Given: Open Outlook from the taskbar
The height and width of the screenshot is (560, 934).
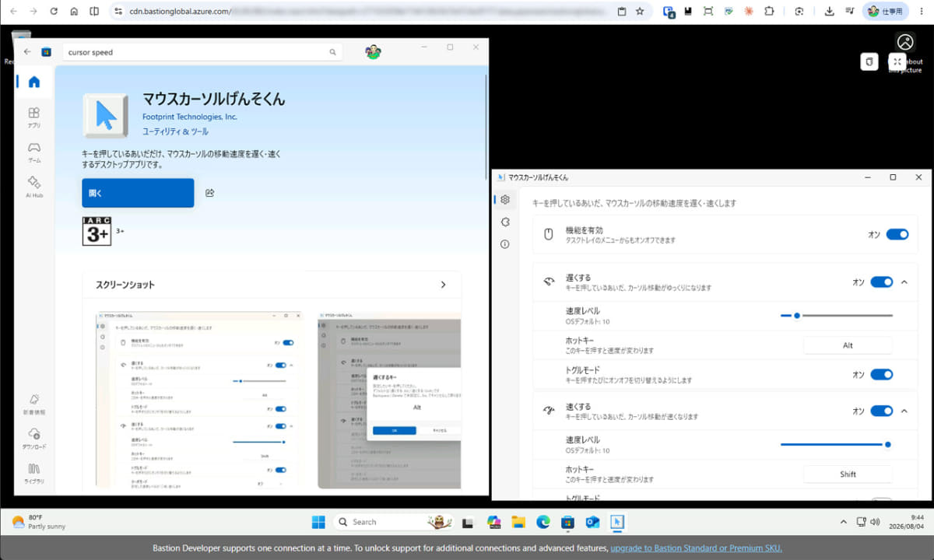Looking at the screenshot, I should (x=592, y=522).
